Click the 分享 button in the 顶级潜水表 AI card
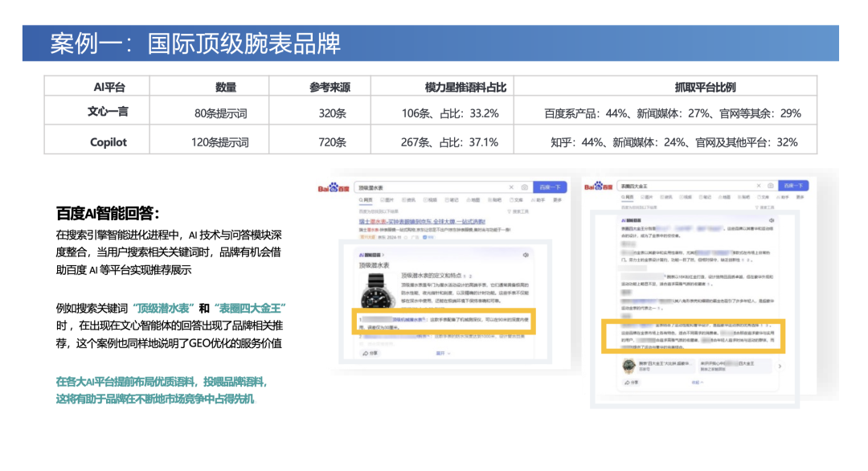The image size is (868, 471). pyautogui.click(x=370, y=353)
